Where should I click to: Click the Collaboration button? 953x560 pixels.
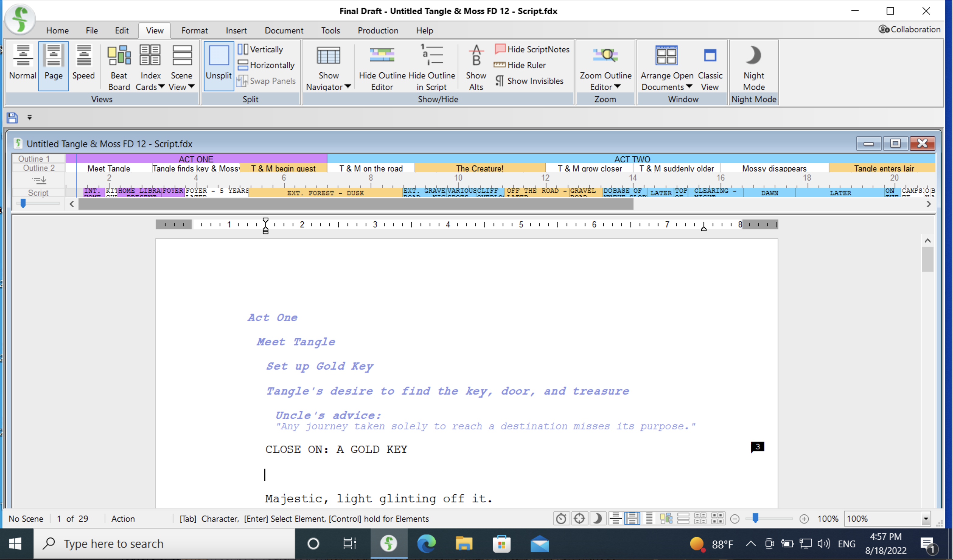point(910,29)
